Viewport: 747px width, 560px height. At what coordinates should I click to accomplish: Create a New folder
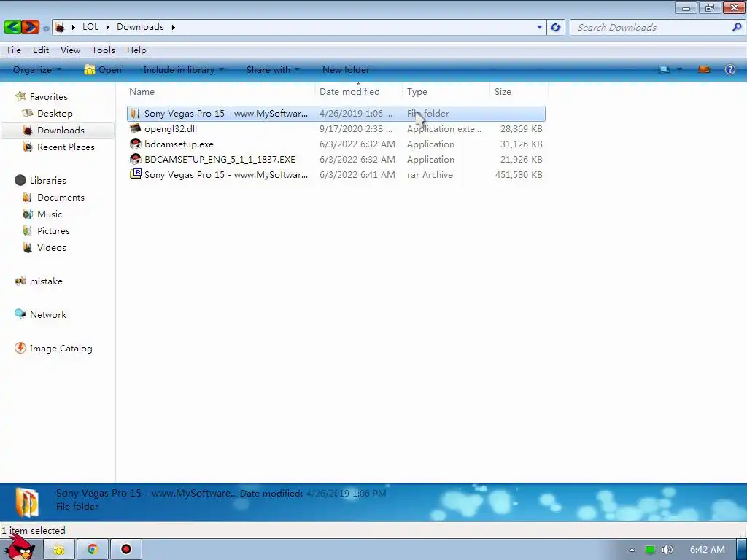346,69
